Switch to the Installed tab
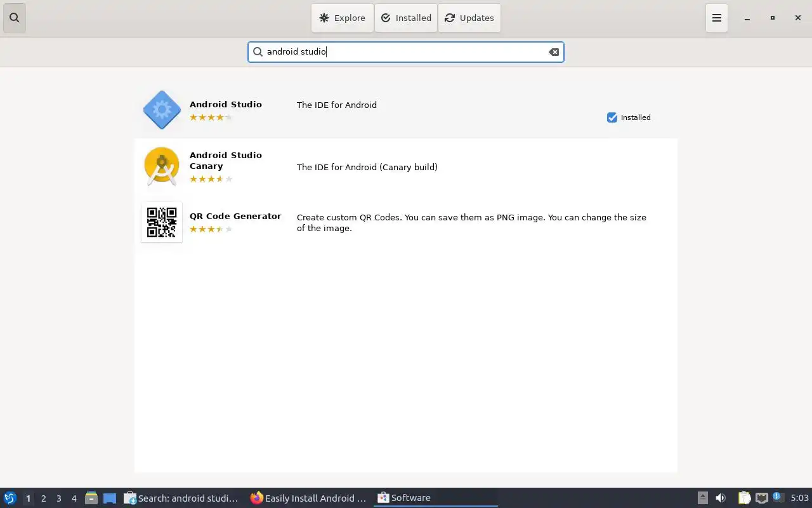Image resolution: width=812 pixels, height=508 pixels. [406, 18]
